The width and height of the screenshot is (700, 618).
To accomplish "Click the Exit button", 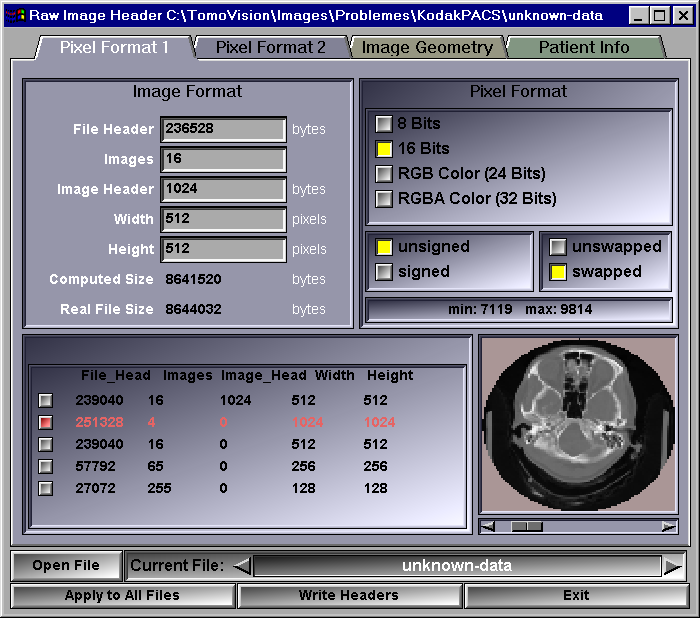I will click(576, 596).
